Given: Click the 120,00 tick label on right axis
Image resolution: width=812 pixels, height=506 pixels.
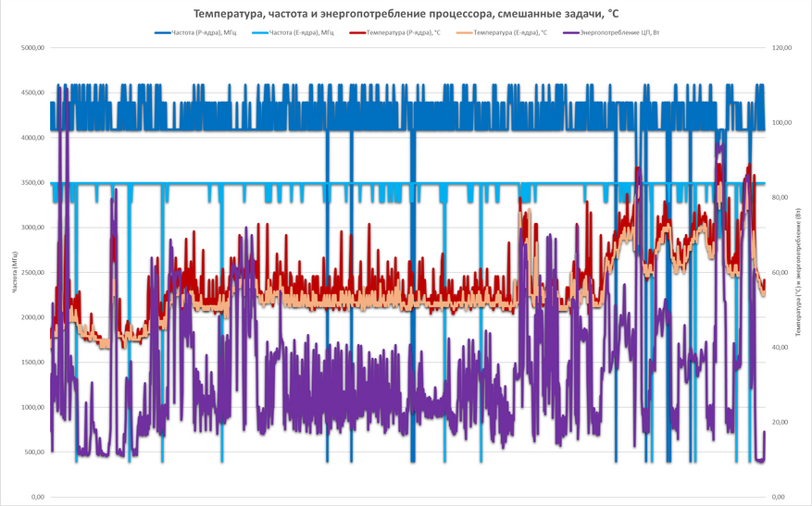Looking at the screenshot, I should [782, 47].
